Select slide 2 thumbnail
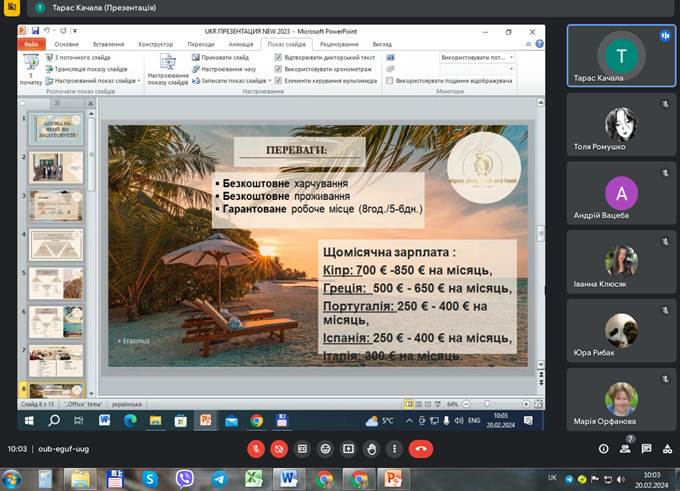Image resolution: width=680 pixels, height=491 pixels. point(56,168)
